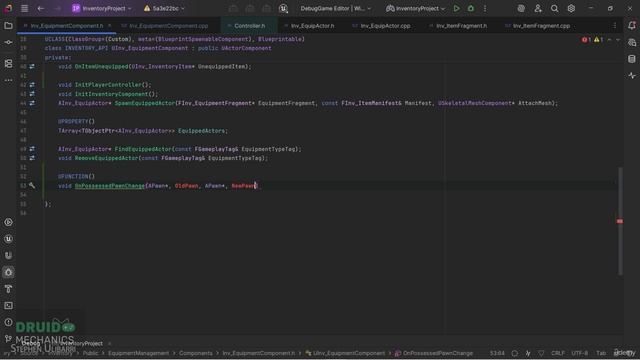Open the DebugGame Editor configuration dropdown
This screenshot has width=640, height=360.
tap(335, 8)
